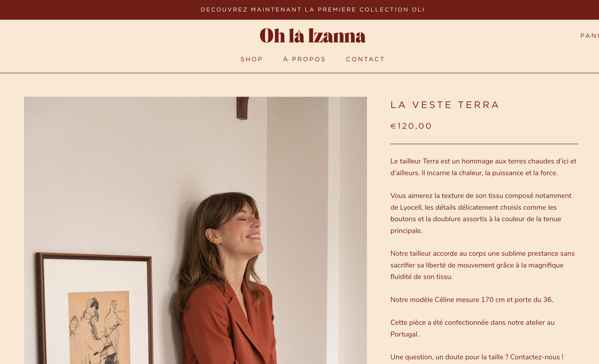599x364 pixels.
Task: Open the Panier cart link
Action: 590,36
